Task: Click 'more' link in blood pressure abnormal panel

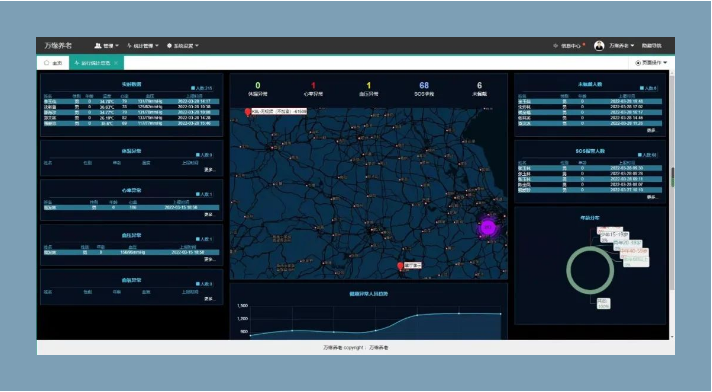Action: (x=209, y=259)
